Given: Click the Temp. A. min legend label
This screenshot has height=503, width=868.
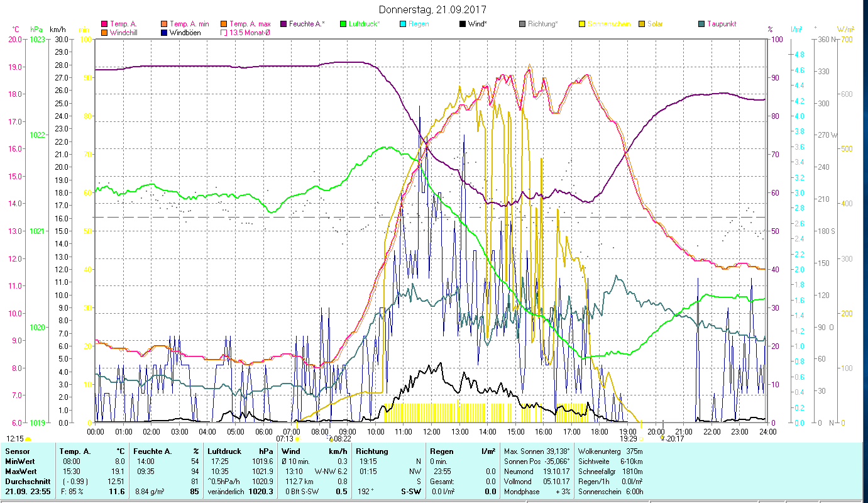Looking at the screenshot, I should tap(189, 24).
